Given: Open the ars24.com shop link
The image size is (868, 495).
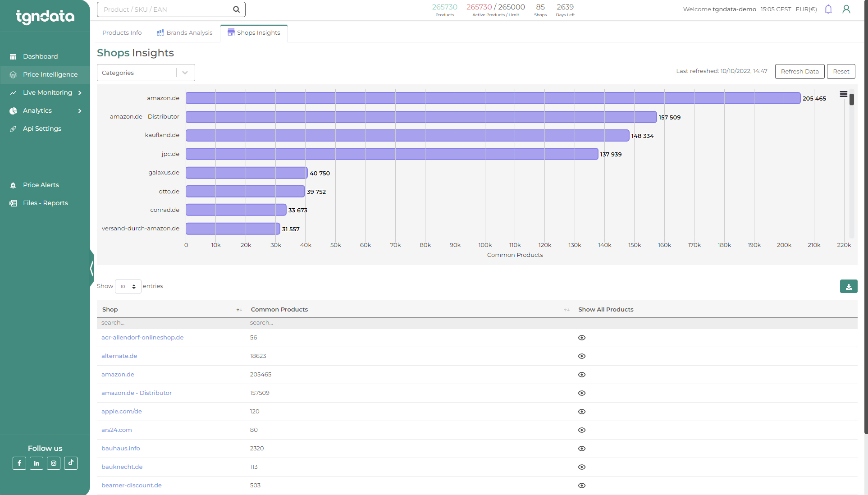Looking at the screenshot, I should [117, 430].
